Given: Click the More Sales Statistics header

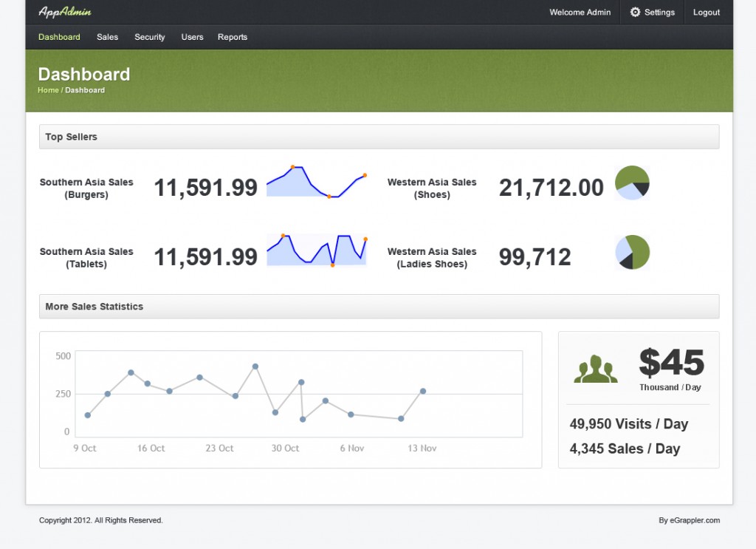Looking at the screenshot, I should coord(94,307).
